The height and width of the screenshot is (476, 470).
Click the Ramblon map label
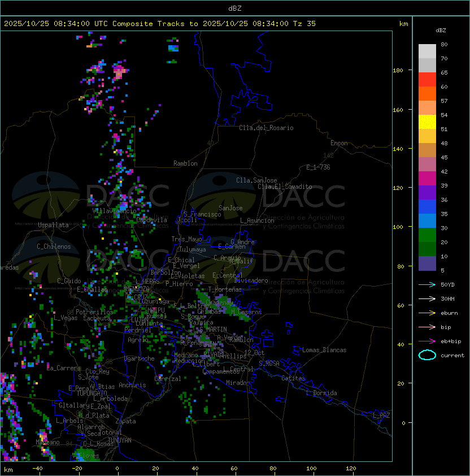click(x=185, y=163)
